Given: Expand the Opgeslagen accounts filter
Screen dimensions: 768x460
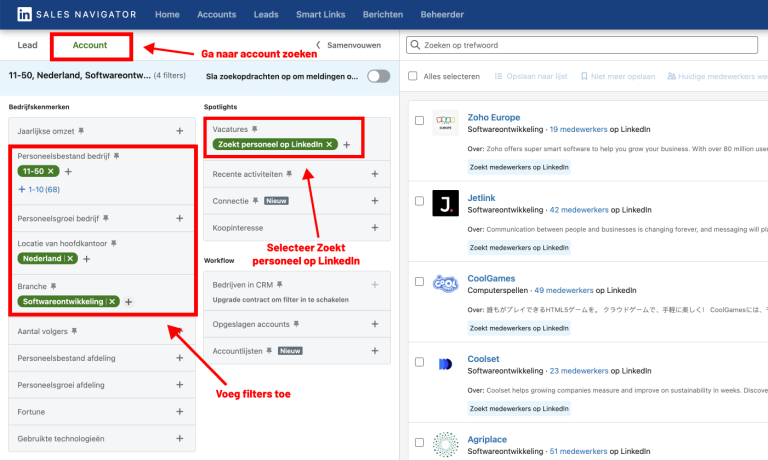Looking at the screenshot, I should (375, 324).
